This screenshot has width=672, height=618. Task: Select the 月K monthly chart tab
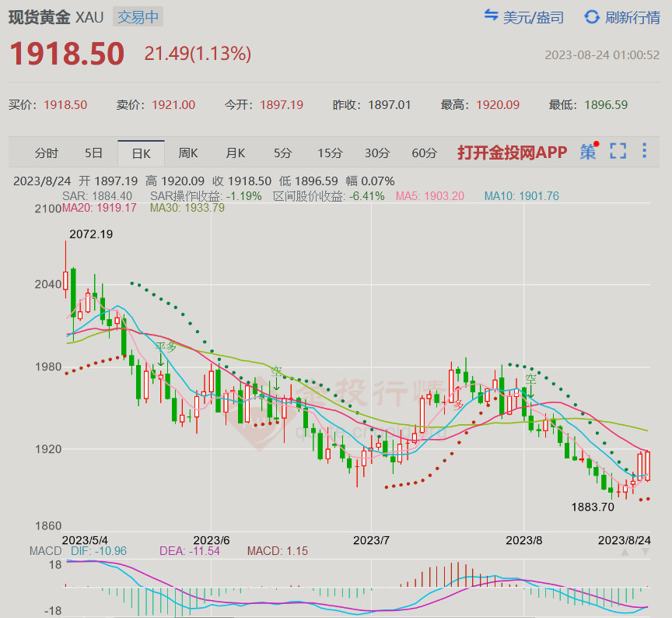236,153
